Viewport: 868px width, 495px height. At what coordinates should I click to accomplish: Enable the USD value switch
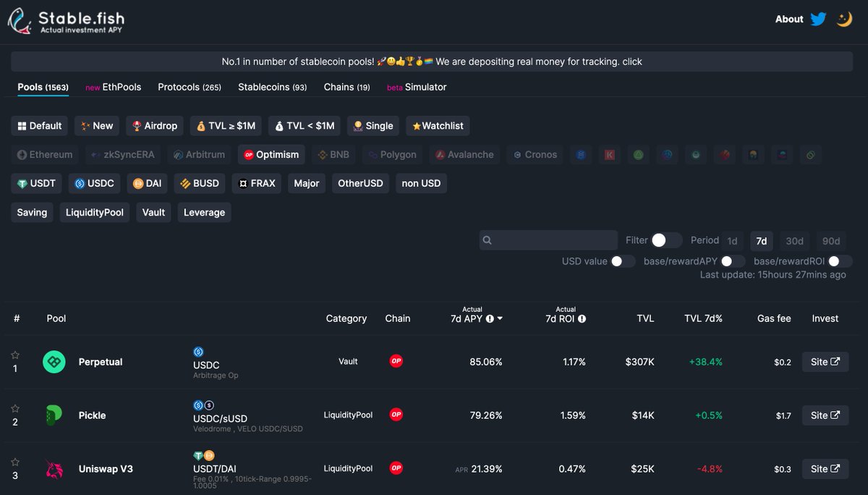coord(623,261)
